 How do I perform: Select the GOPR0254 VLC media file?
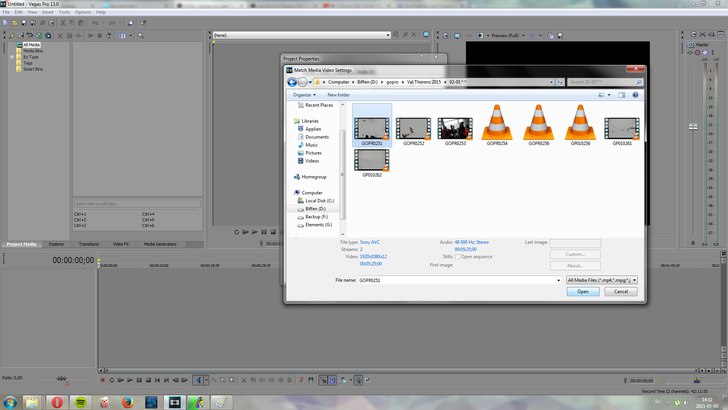[x=497, y=125]
